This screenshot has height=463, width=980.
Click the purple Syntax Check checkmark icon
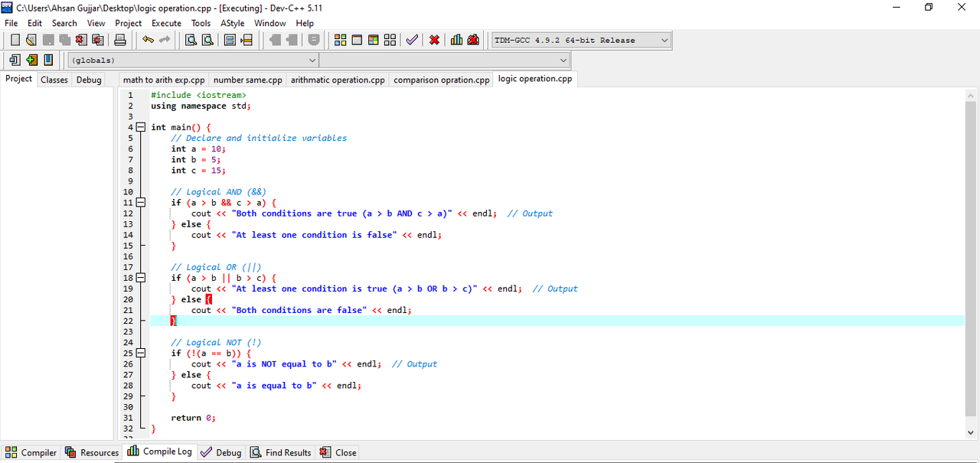pos(412,40)
